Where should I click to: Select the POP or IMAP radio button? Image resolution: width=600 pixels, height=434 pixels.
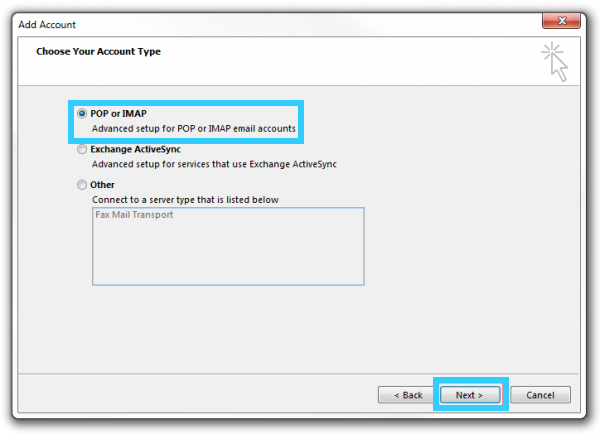pos(82,115)
